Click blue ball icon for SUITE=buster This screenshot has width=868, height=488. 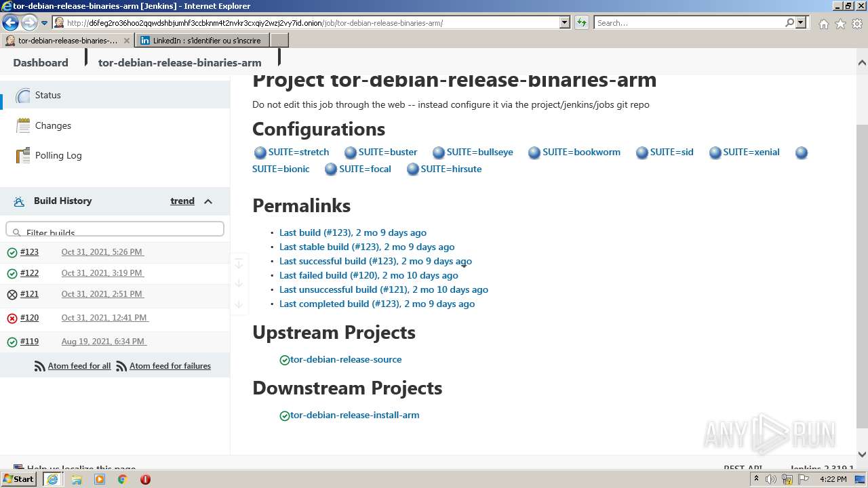click(351, 152)
